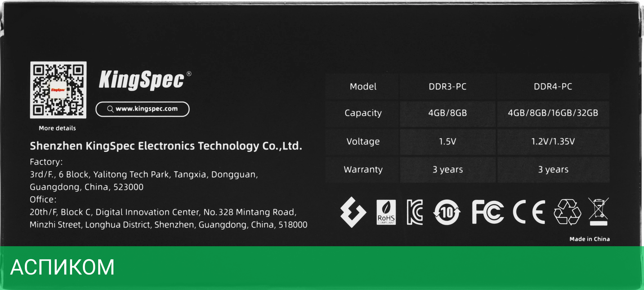Click the QR code image
This screenshot has height=290, width=644.
[58, 90]
